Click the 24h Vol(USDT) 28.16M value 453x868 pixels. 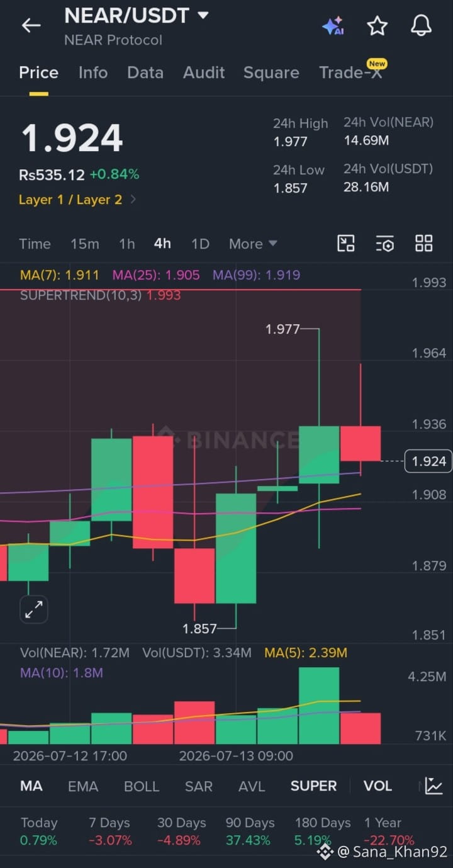pyautogui.click(x=366, y=186)
